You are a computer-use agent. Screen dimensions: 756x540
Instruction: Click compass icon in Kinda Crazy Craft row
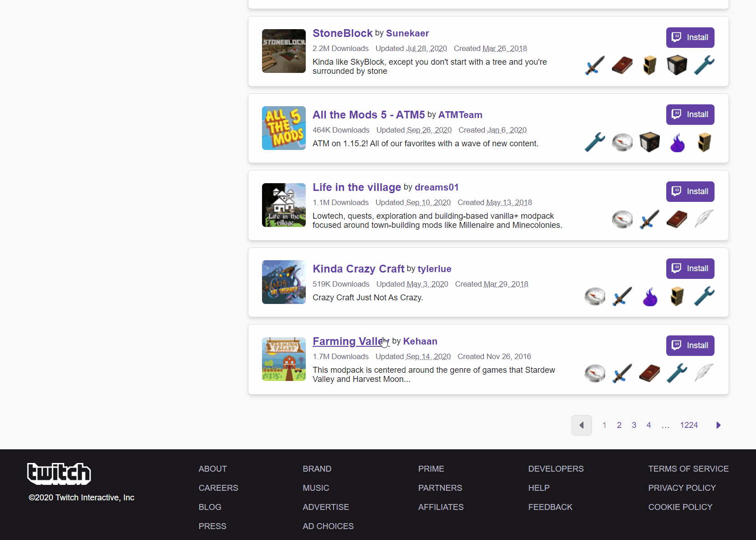[x=595, y=296]
